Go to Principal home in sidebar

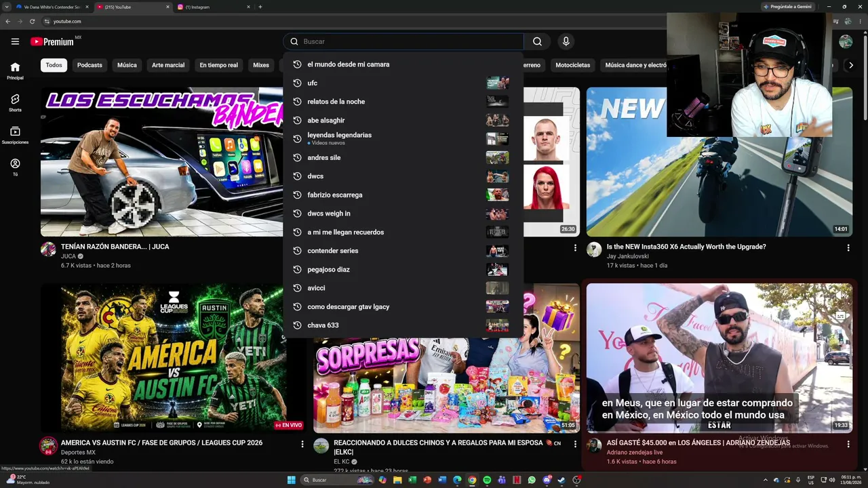15,70
